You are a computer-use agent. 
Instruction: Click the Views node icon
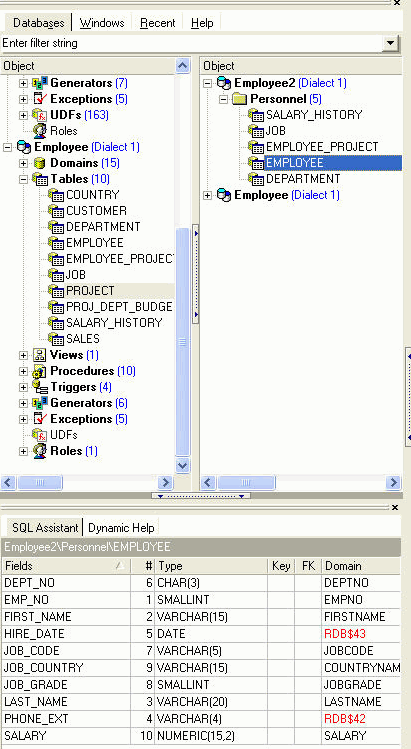[40, 355]
